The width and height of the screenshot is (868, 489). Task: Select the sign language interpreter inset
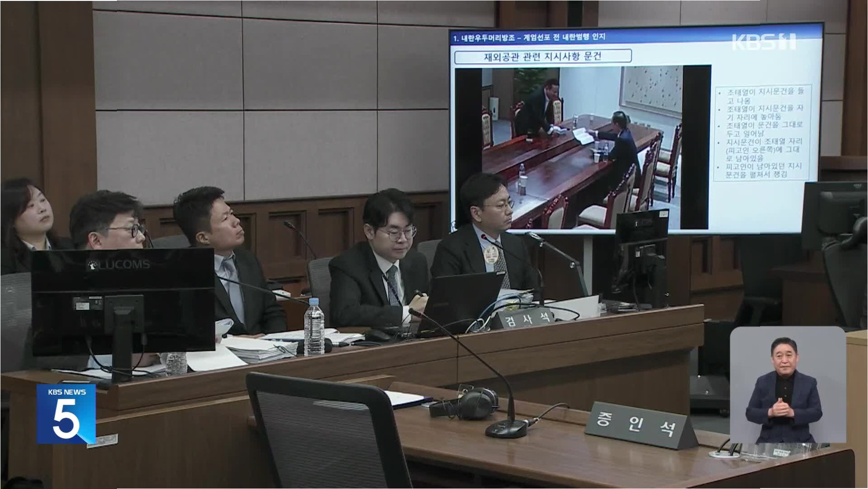pyautogui.click(x=787, y=385)
